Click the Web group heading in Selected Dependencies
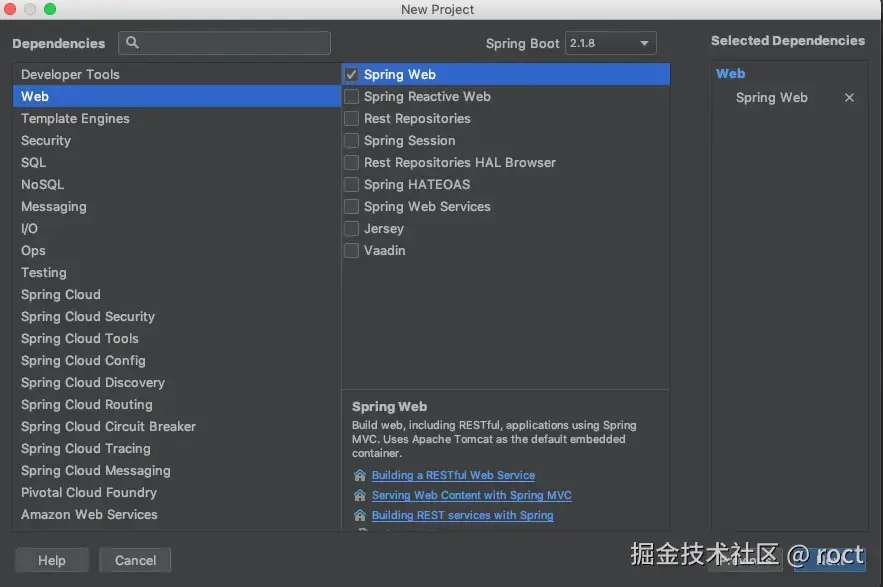 tap(730, 74)
